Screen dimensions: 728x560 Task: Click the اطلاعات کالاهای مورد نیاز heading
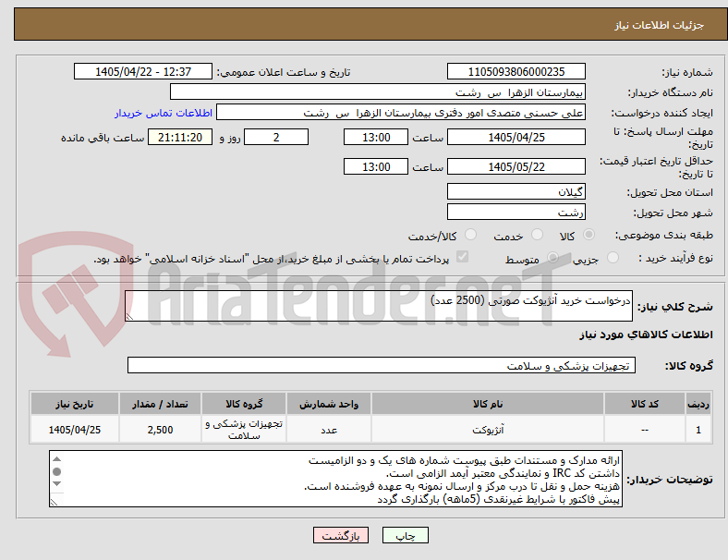(646, 335)
